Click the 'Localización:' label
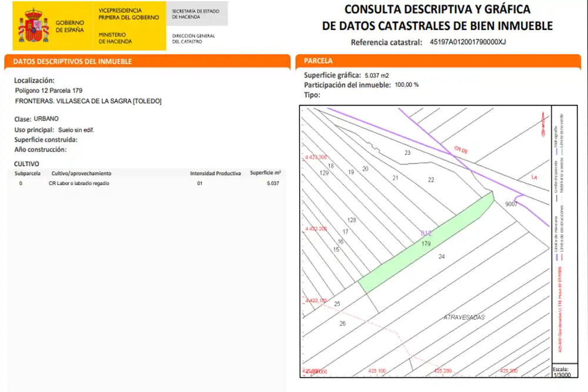The height and width of the screenshot is (392, 588). click(x=34, y=80)
